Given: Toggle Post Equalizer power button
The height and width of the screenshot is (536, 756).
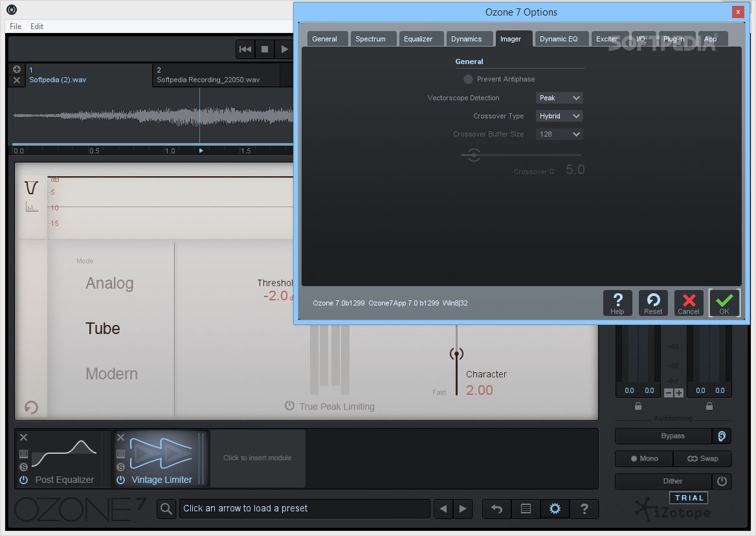Looking at the screenshot, I should [23, 480].
